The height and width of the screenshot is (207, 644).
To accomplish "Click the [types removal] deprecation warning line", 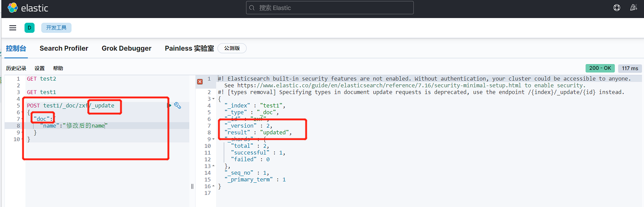I will point(421,92).
